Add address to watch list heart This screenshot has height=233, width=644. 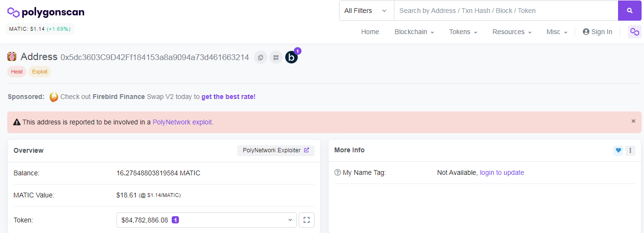point(618,150)
